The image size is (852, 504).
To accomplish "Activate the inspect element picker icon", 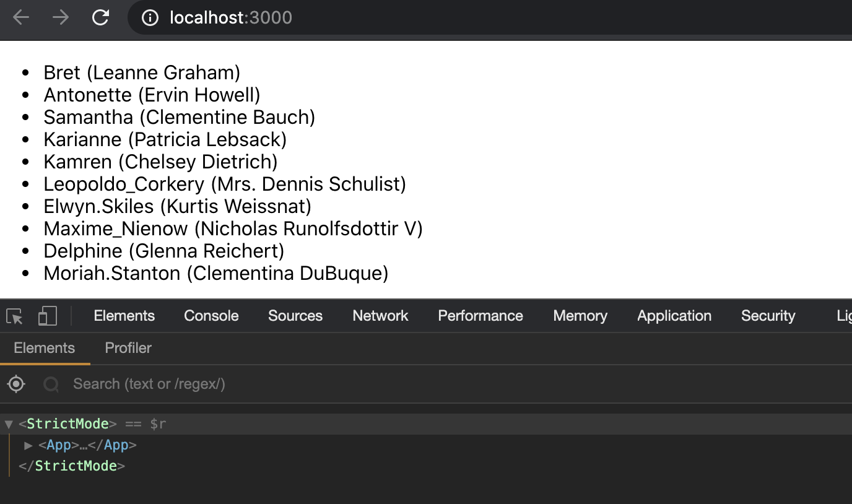I will coord(15,316).
